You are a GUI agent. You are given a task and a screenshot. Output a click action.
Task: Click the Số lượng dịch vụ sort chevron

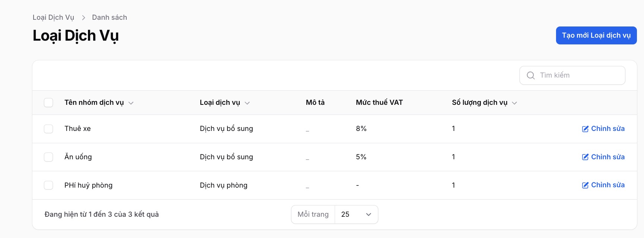pos(514,103)
